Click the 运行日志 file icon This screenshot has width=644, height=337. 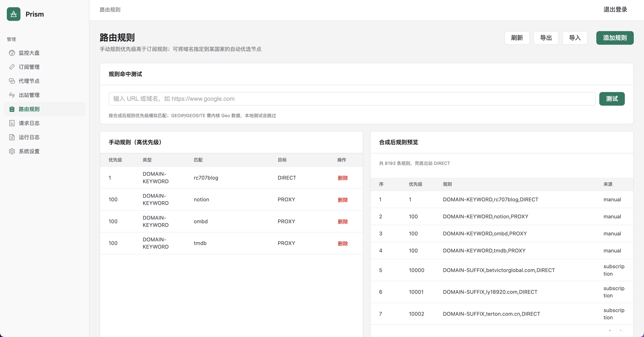click(12, 137)
